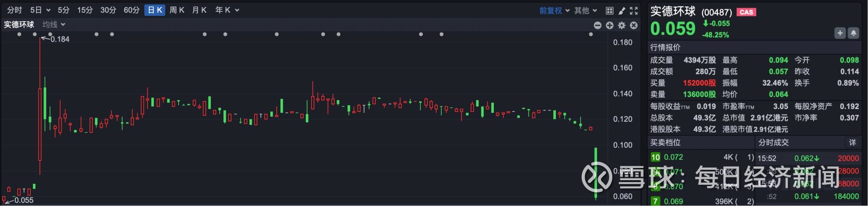The height and width of the screenshot is (206, 868).
Task: Click last event dot before price axis
Action: click(591, 34)
